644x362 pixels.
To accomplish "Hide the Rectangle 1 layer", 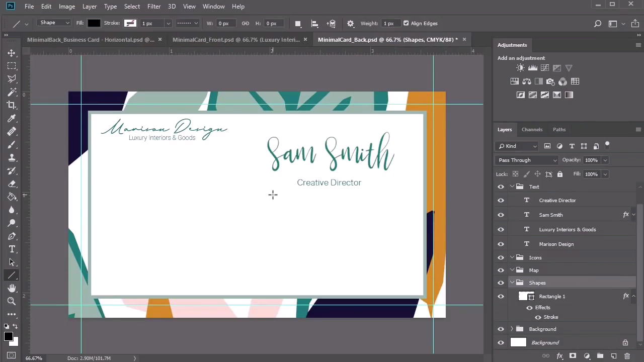I will pyautogui.click(x=501, y=296).
